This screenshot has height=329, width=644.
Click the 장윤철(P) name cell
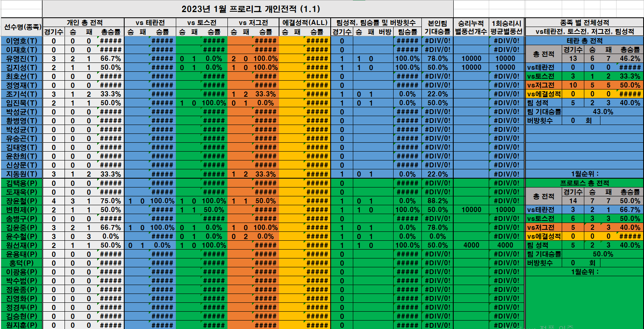pyautogui.click(x=22, y=201)
